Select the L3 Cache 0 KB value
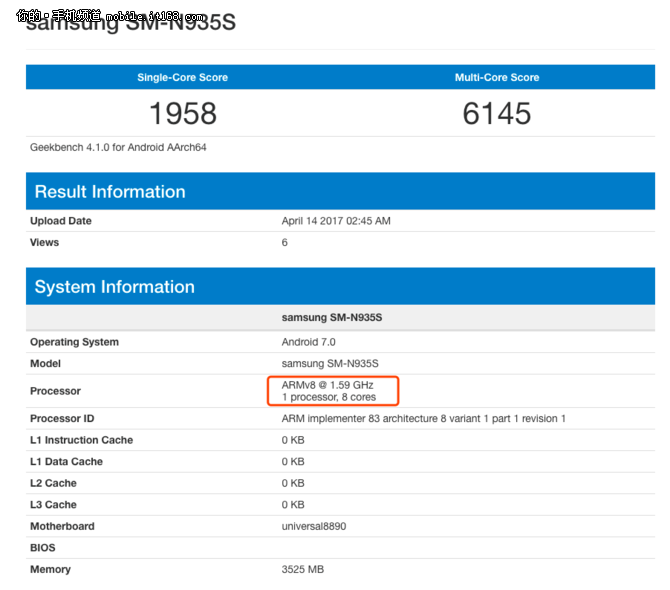Screen dimensions: 670x590 [293, 505]
